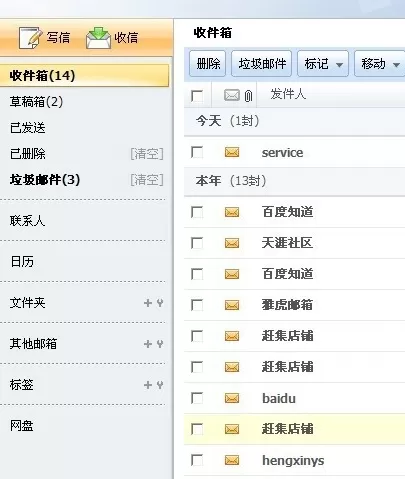Check the box for the baidu email
Screen dimensions: 405x479
[x=197, y=398]
